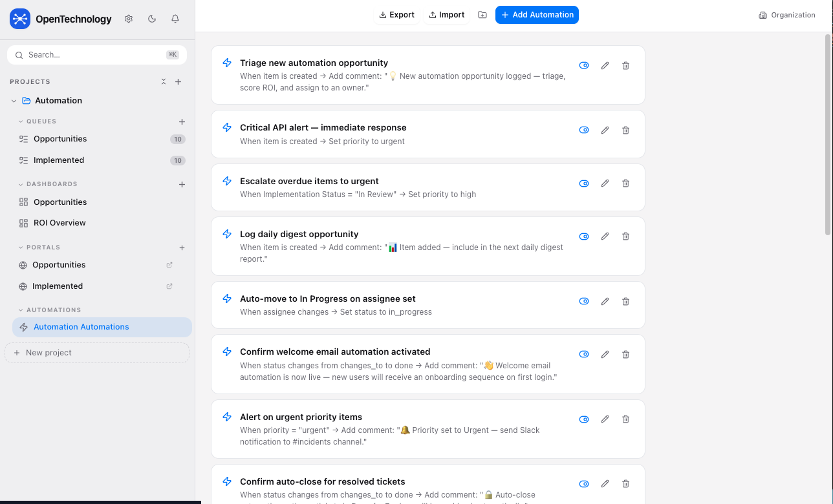The height and width of the screenshot is (504, 833).
Task: Edit the Triage new automation opportunity rule
Action: click(605, 65)
